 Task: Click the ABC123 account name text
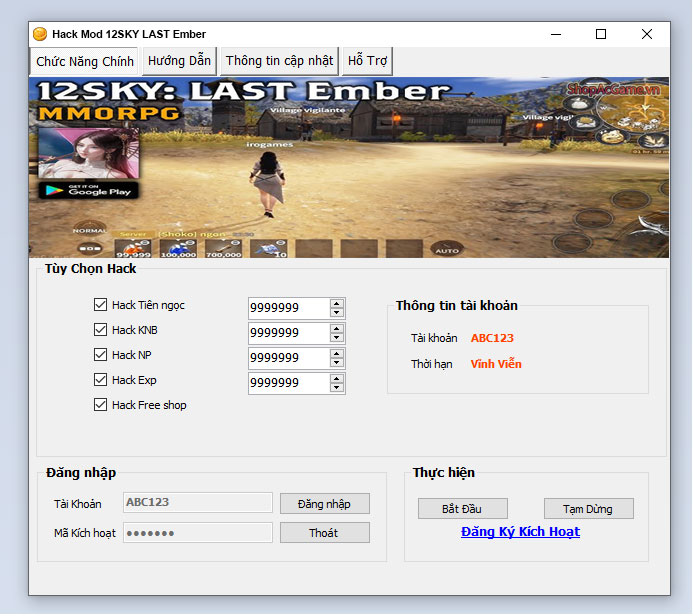[x=492, y=338]
